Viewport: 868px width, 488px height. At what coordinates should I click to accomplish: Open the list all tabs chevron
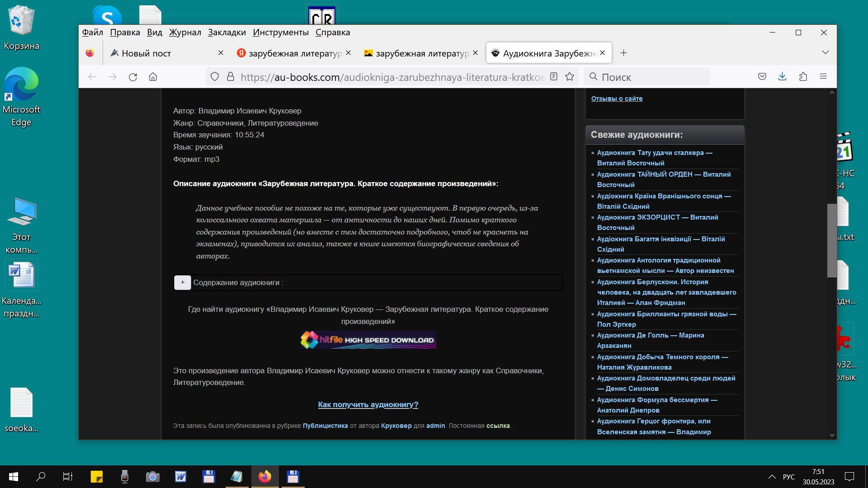[825, 52]
